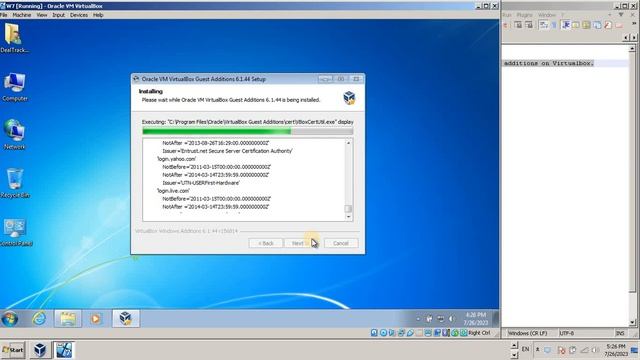Click the installation progress bar
The image size is (640, 360).
tap(248, 131)
